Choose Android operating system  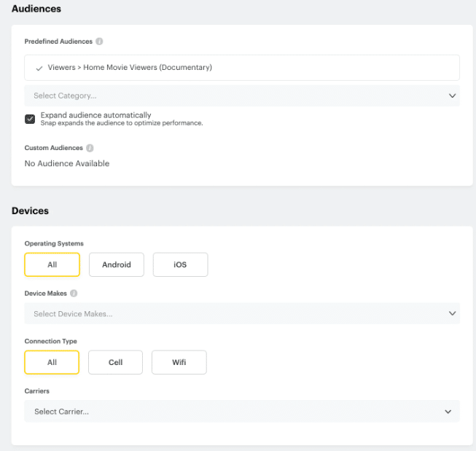coord(117,264)
